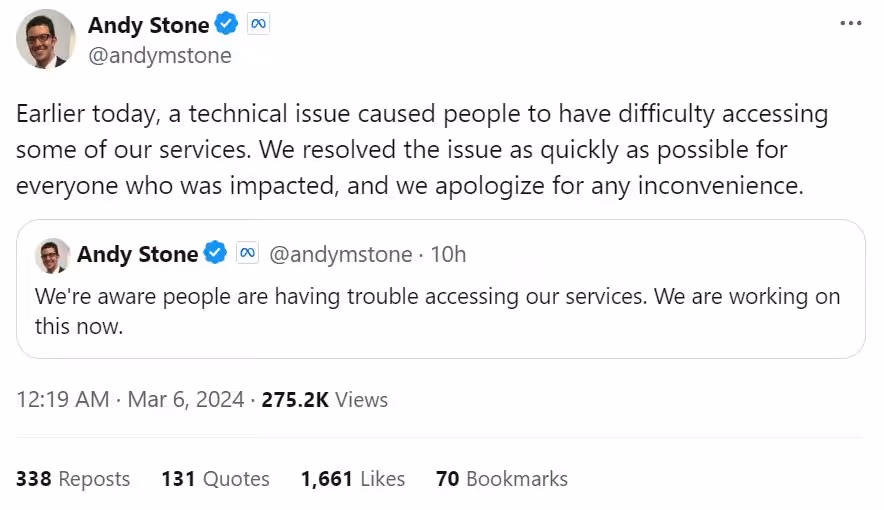
Task: Click Andy Stone's large profile avatar
Action: point(45,38)
